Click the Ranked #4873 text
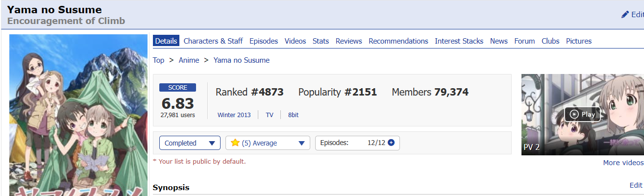Viewport: 644px width, 196px height. click(x=249, y=92)
